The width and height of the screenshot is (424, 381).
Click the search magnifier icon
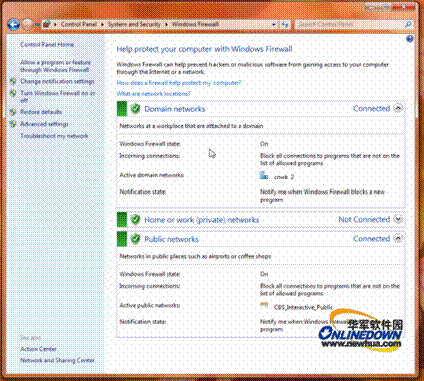click(408, 24)
